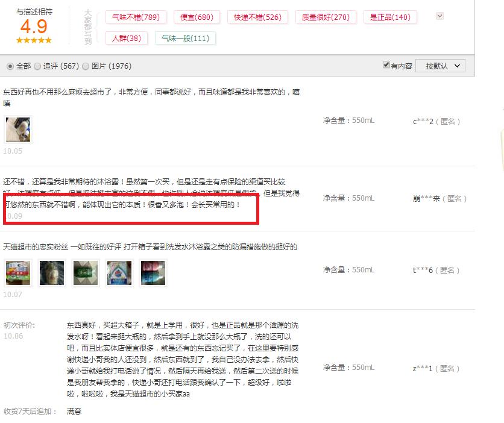Viewport: 504px width, 423px height.
Task: Open the first review's photo thumbnail
Action: click(17, 129)
